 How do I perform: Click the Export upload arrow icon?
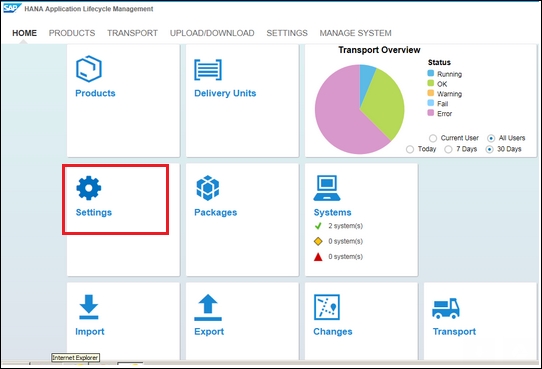[x=208, y=308]
